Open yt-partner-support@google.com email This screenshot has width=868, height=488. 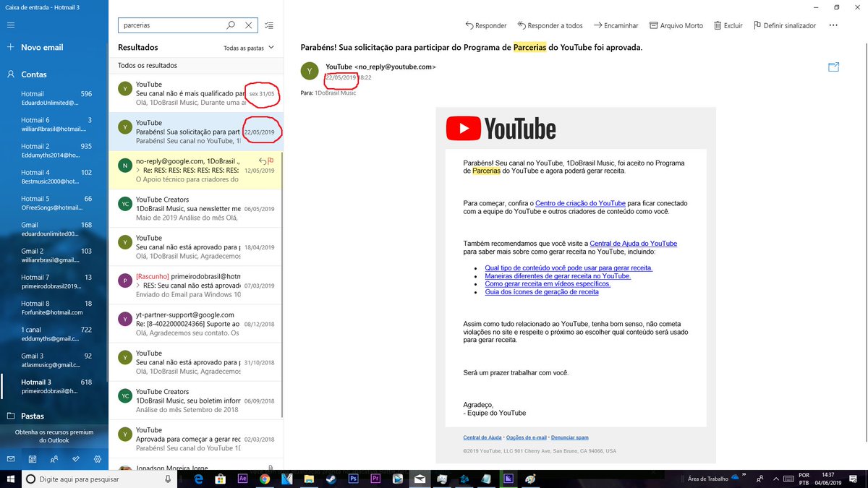(195, 323)
